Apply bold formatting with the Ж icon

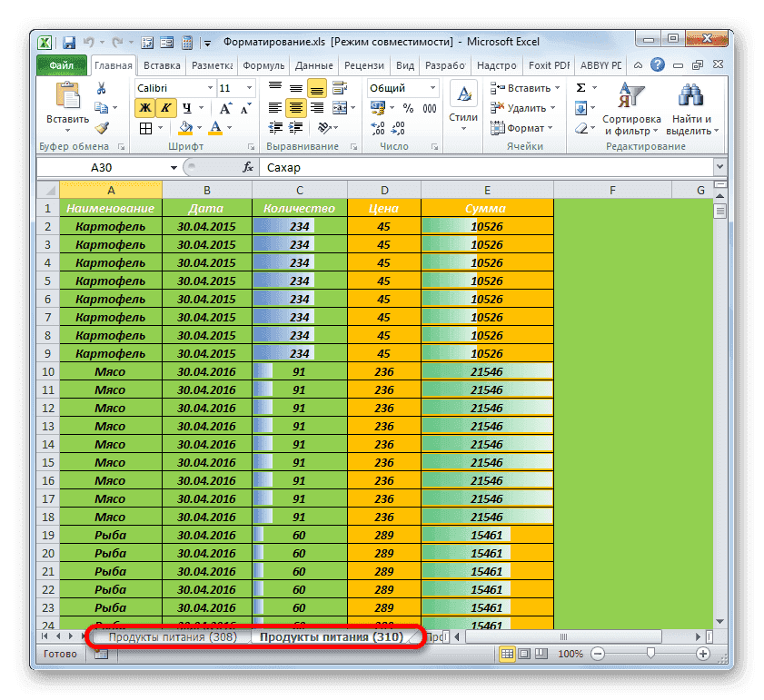pos(146,107)
